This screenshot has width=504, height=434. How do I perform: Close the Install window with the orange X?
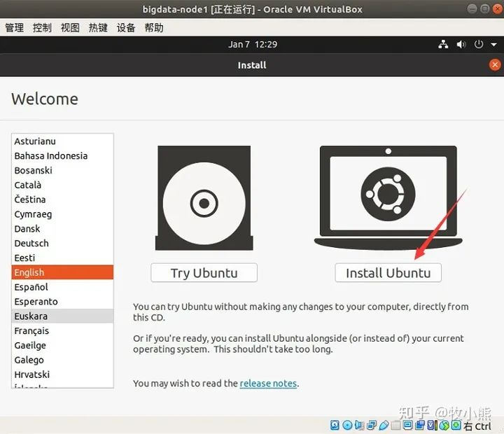click(495, 65)
